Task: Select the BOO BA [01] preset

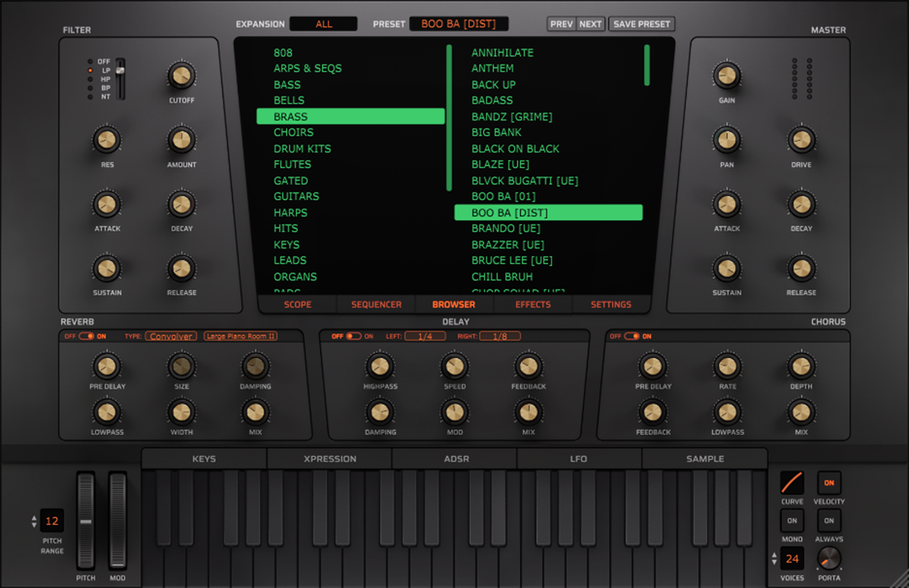Action: 503,196
